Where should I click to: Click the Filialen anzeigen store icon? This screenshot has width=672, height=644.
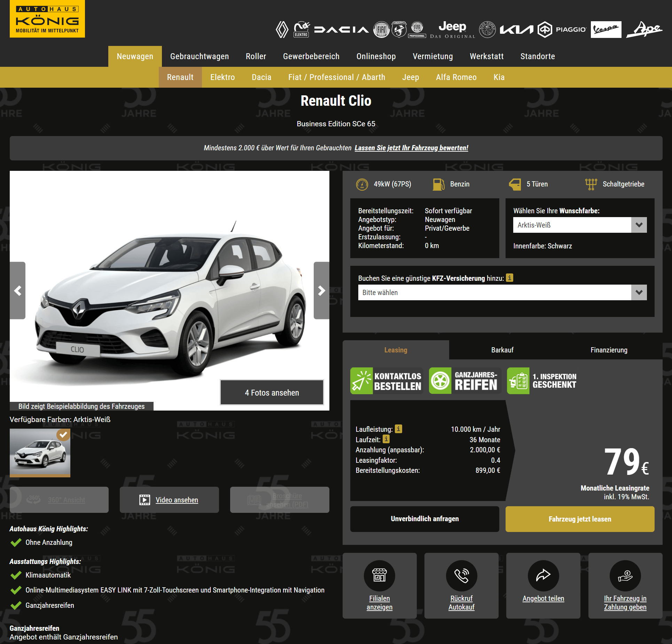pyautogui.click(x=380, y=575)
